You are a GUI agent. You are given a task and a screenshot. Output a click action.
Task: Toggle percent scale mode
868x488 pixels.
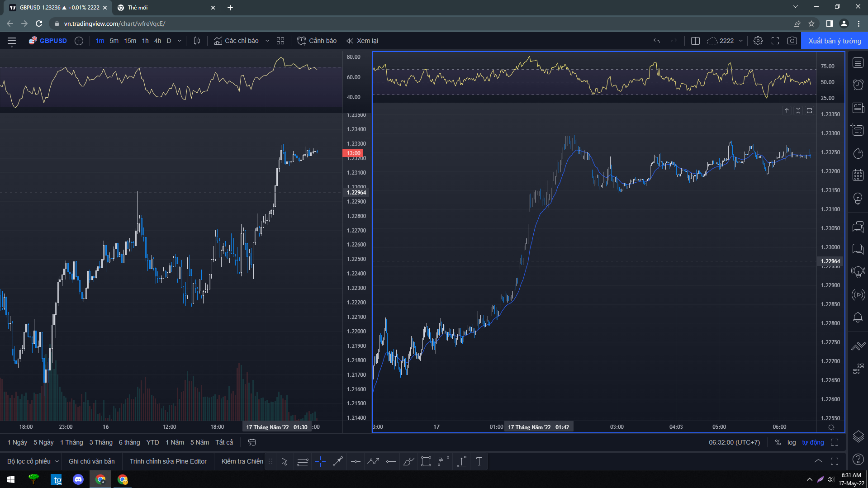(778, 442)
